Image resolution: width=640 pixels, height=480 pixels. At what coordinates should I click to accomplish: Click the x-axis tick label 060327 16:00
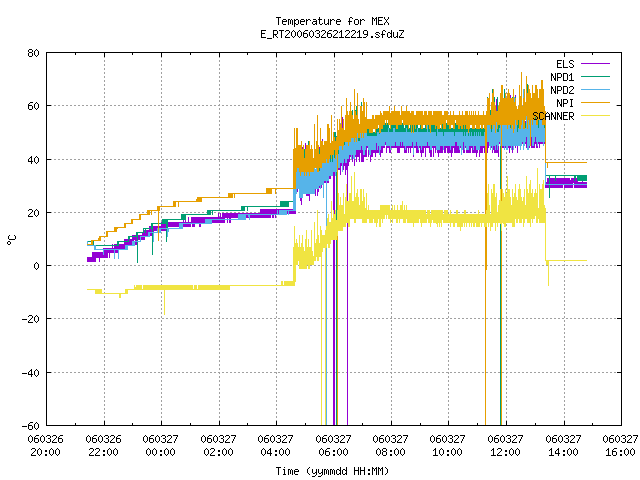coord(620,446)
